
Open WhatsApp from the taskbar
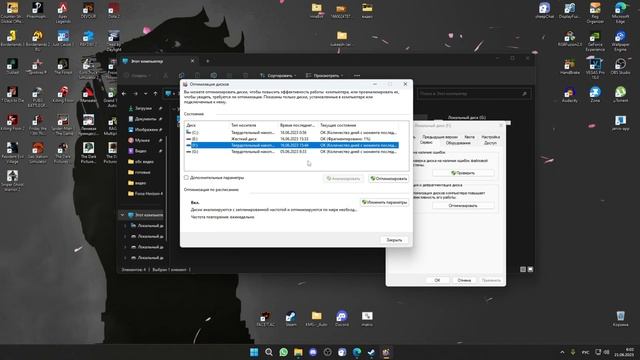[283, 352]
